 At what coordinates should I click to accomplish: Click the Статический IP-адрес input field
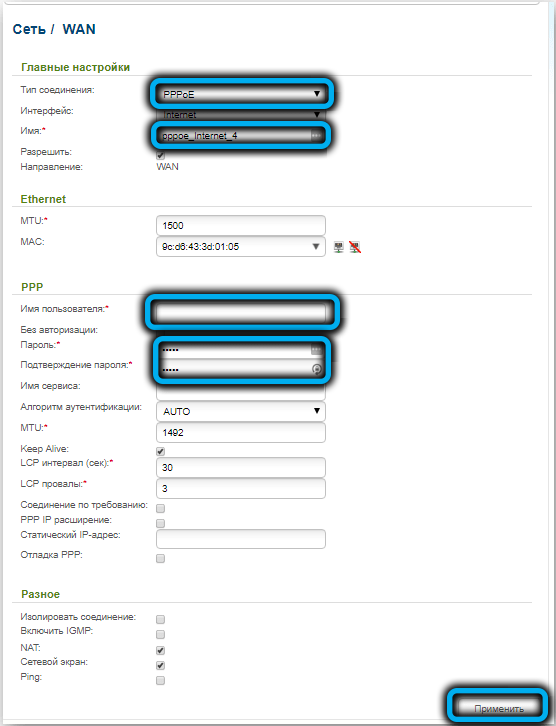click(x=241, y=539)
